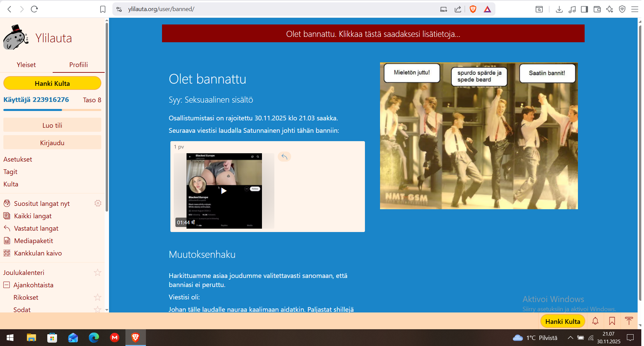Open Suositut langat settings gear

click(x=98, y=203)
